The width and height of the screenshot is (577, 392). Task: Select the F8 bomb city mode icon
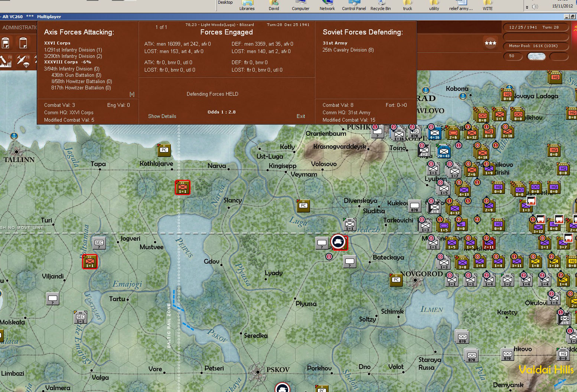(6, 61)
